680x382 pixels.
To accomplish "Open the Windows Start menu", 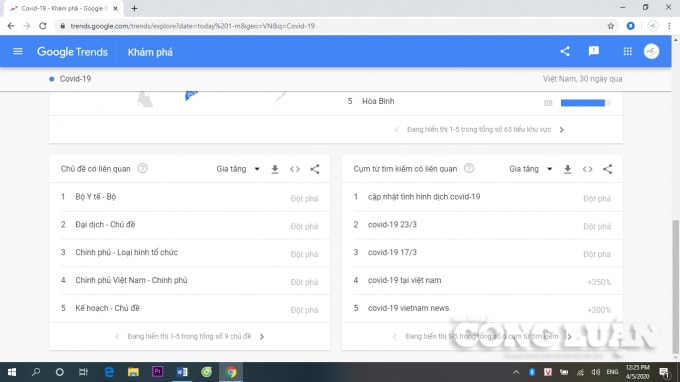I will pyautogui.click(x=12, y=372).
